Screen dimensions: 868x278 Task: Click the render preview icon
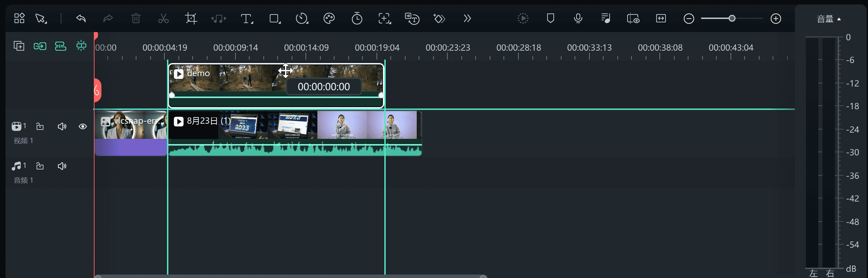(523, 18)
